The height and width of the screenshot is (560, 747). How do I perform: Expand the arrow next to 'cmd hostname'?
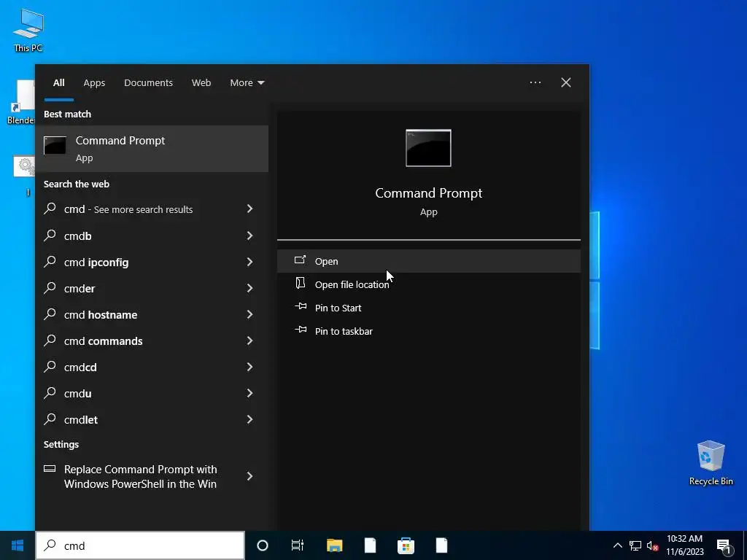(x=249, y=314)
